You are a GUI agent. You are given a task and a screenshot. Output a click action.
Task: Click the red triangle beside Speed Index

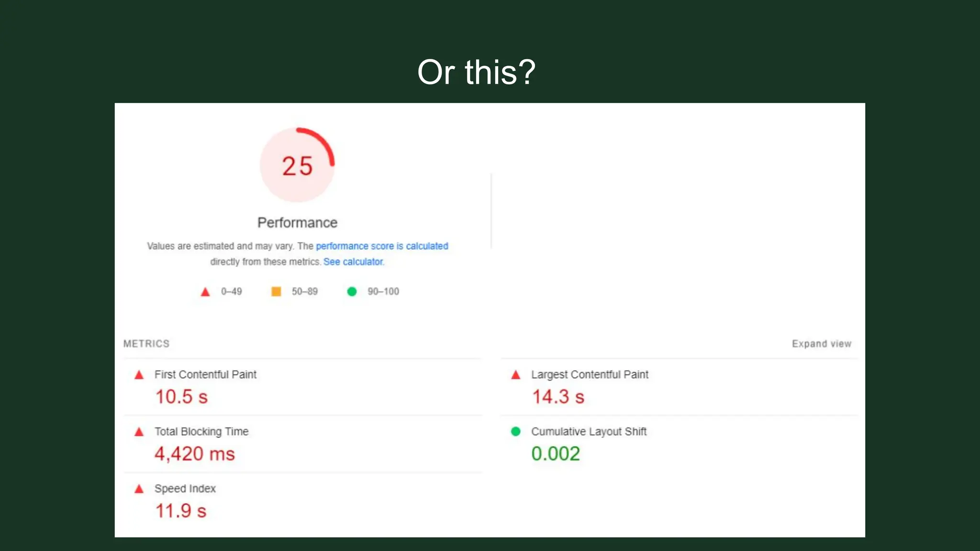pos(139,489)
